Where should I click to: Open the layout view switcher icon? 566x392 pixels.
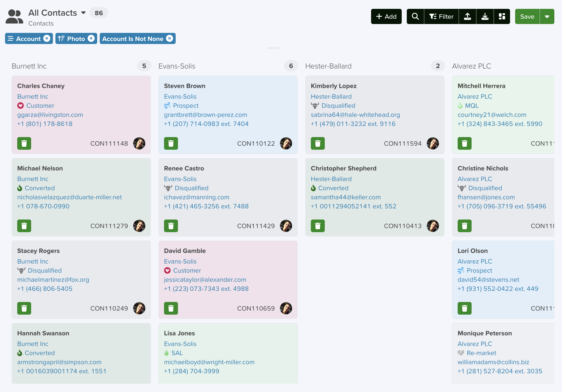click(502, 16)
